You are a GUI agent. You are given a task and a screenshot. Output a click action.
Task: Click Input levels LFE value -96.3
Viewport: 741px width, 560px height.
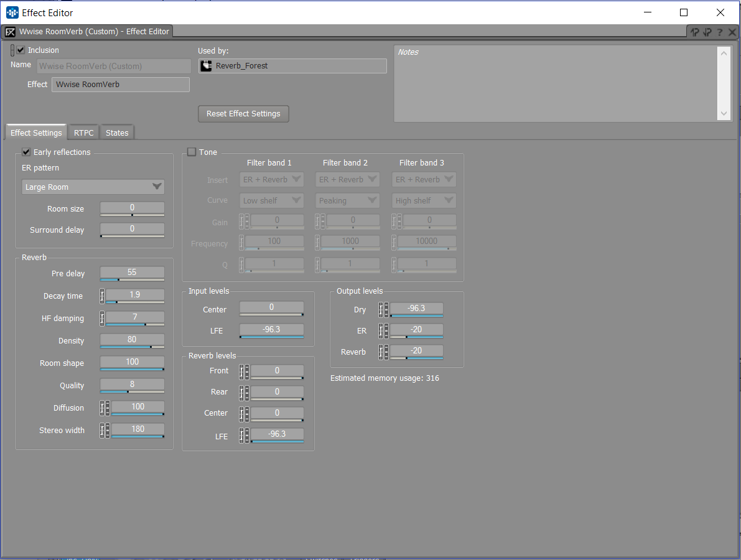click(x=271, y=330)
